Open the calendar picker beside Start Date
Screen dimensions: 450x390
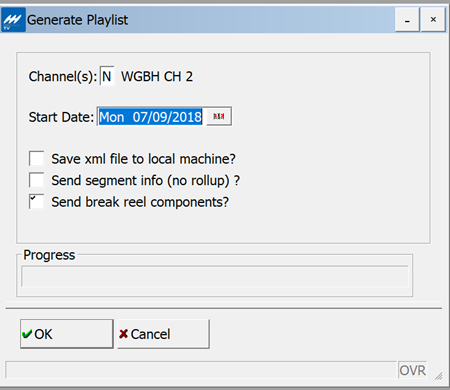219,116
